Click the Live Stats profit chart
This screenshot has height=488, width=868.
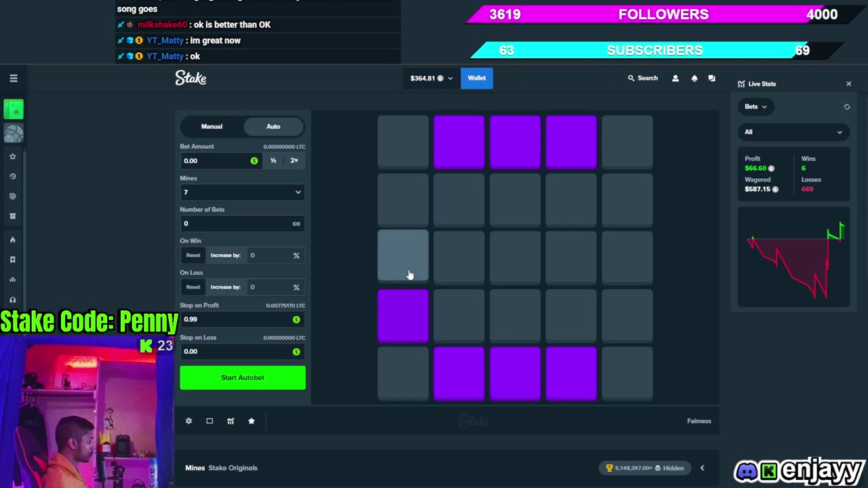point(794,258)
